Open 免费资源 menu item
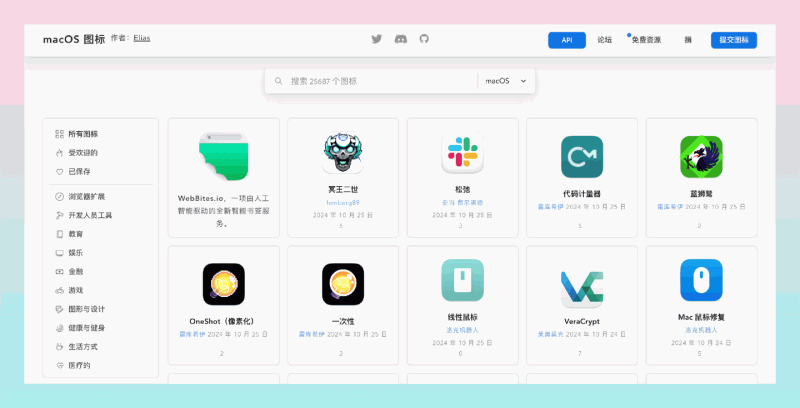800x408 pixels. click(x=646, y=40)
